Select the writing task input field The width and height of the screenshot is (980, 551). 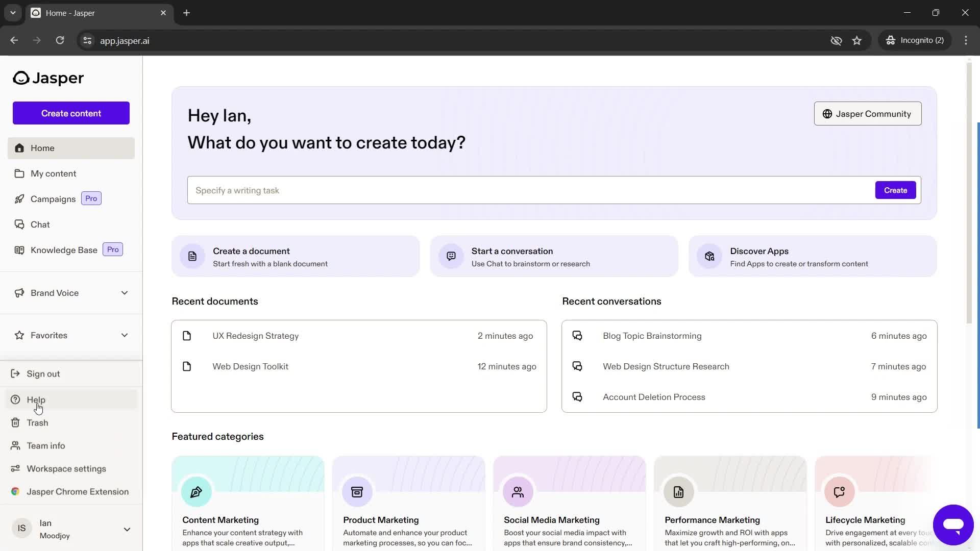(529, 190)
